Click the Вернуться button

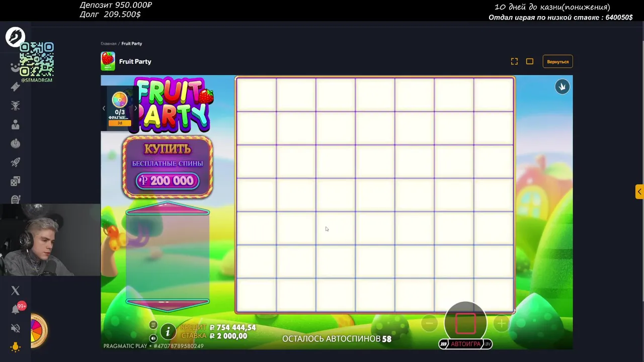[x=557, y=61]
